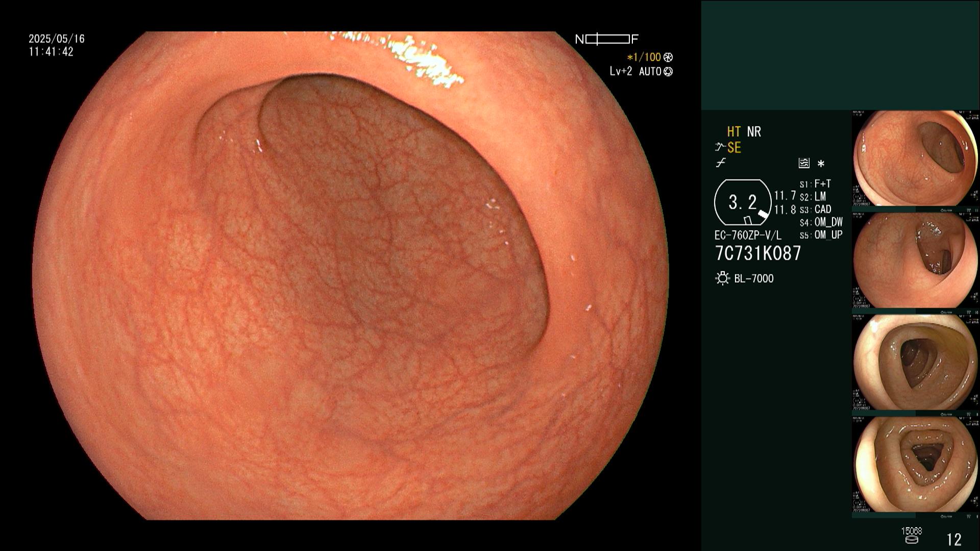Click the S4: OM_DW switch assignment

pyautogui.click(x=821, y=222)
